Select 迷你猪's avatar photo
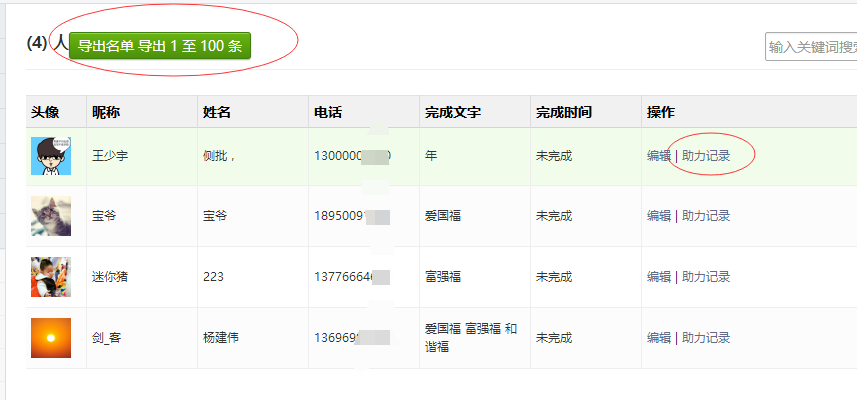The image size is (857, 400). coord(51,277)
